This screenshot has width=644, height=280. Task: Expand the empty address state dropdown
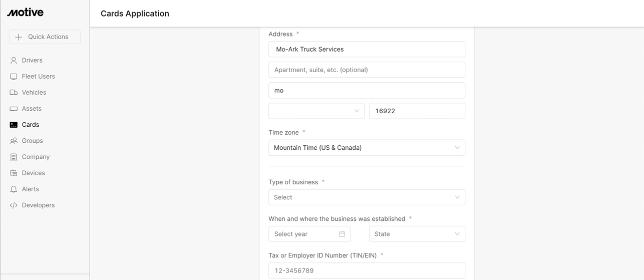(x=316, y=111)
